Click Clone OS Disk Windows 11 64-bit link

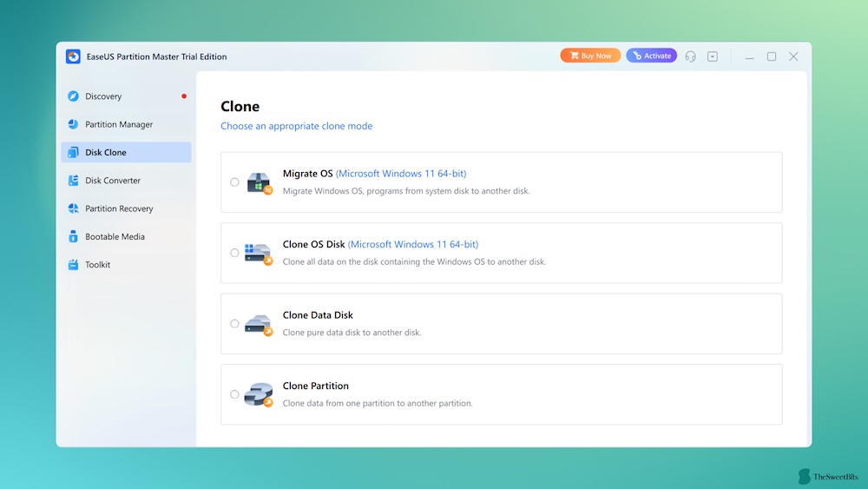(x=413, y=244)
